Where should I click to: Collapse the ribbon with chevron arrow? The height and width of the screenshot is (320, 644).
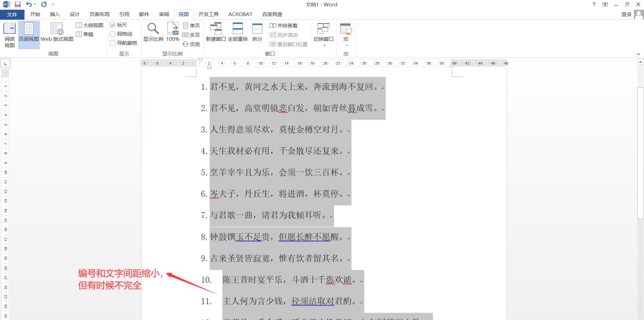pyautogui.click(x=638, y=54)
